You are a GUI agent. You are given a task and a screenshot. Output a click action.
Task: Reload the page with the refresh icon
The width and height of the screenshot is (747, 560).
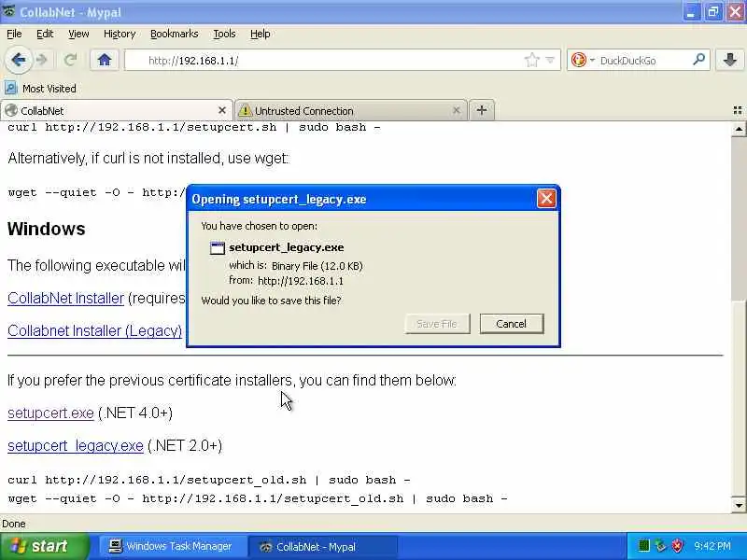[71, 60]
